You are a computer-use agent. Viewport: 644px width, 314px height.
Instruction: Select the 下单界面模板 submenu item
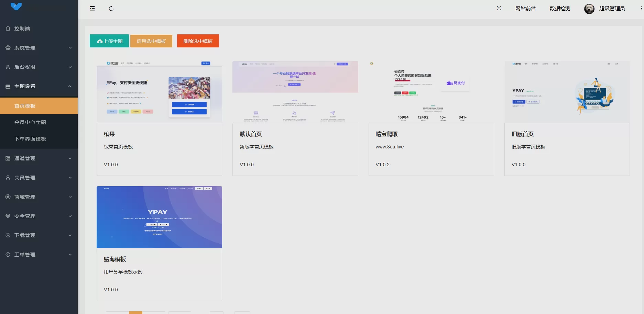pyautogui.click(x=39, y=139)
